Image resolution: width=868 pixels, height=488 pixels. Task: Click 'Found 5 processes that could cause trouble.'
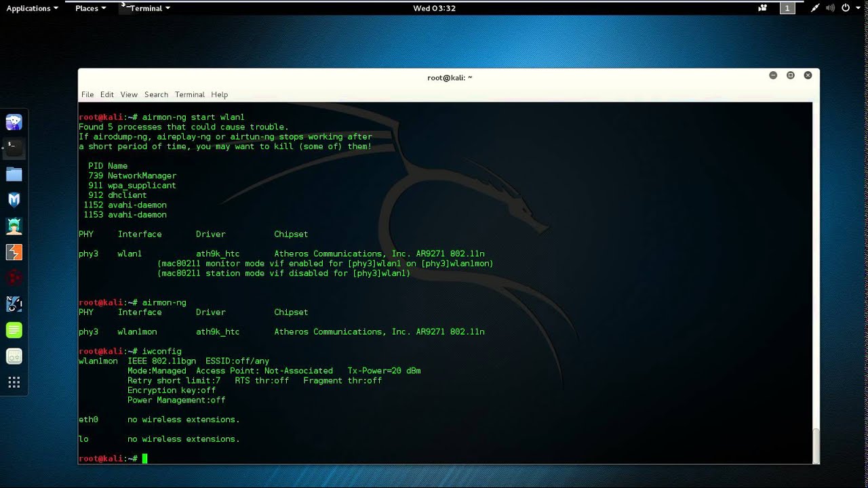(184, 127)
